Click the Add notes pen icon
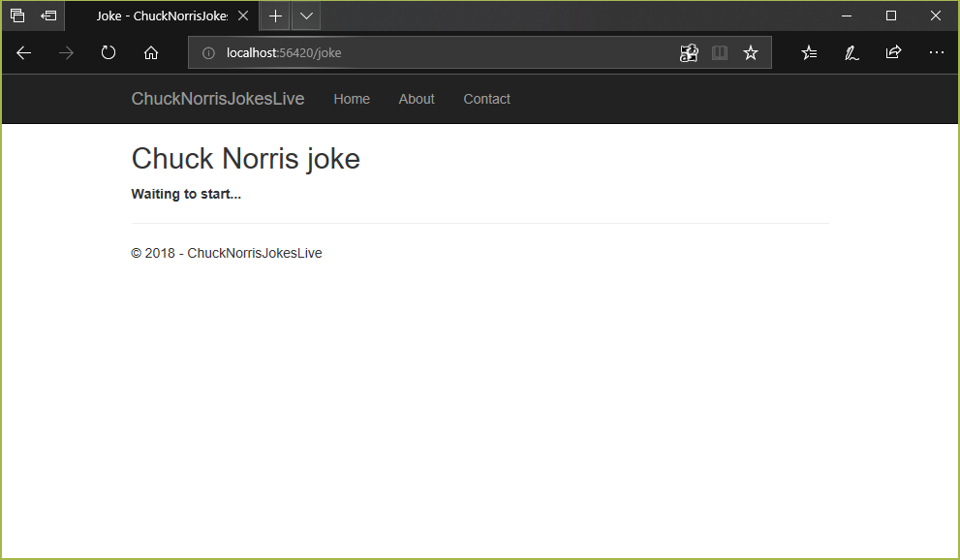The height and width of the screenshot is (560, 960). 852,53
